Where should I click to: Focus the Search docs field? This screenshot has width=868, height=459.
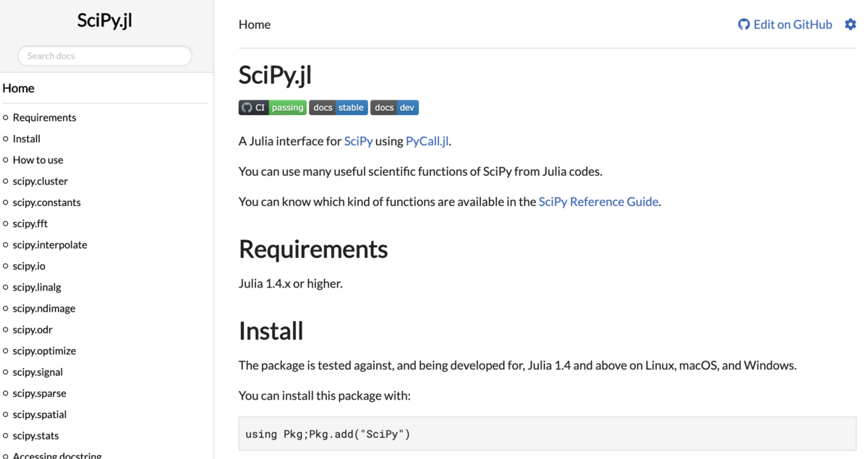105,56
